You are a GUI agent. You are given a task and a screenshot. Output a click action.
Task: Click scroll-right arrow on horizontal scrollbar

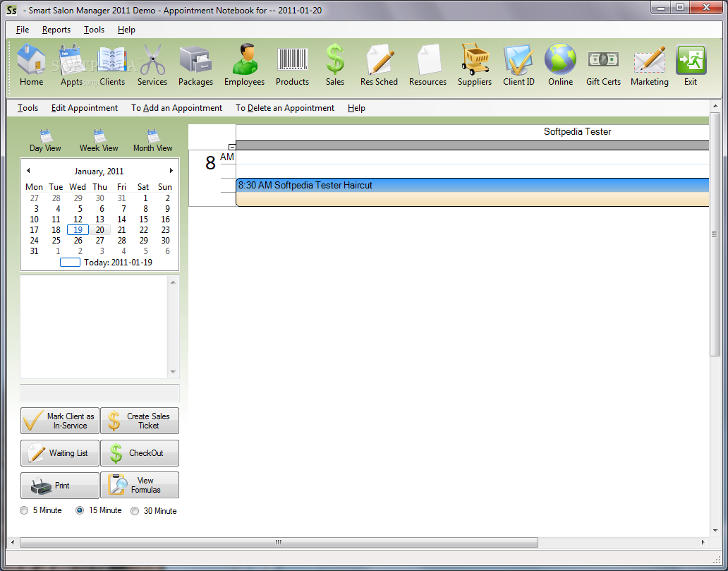(703, 542)
